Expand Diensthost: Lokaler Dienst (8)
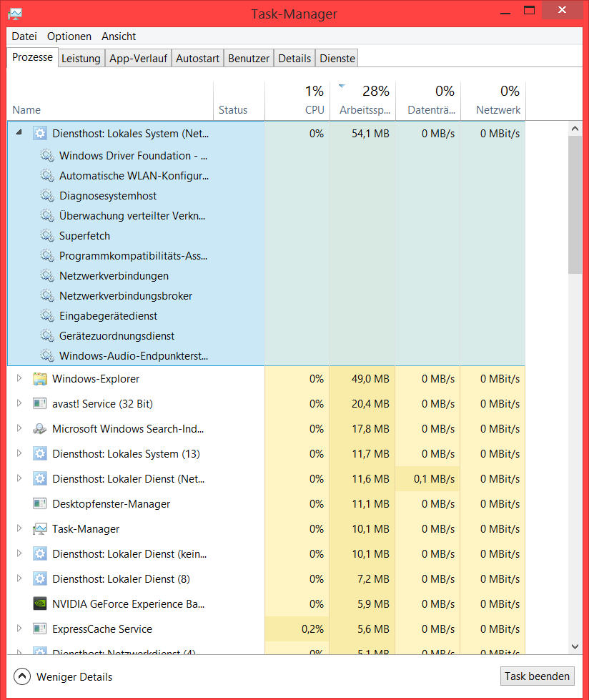The height and width of the screenshot is (700, 589). pyautogui.click(x=19, y=578)
